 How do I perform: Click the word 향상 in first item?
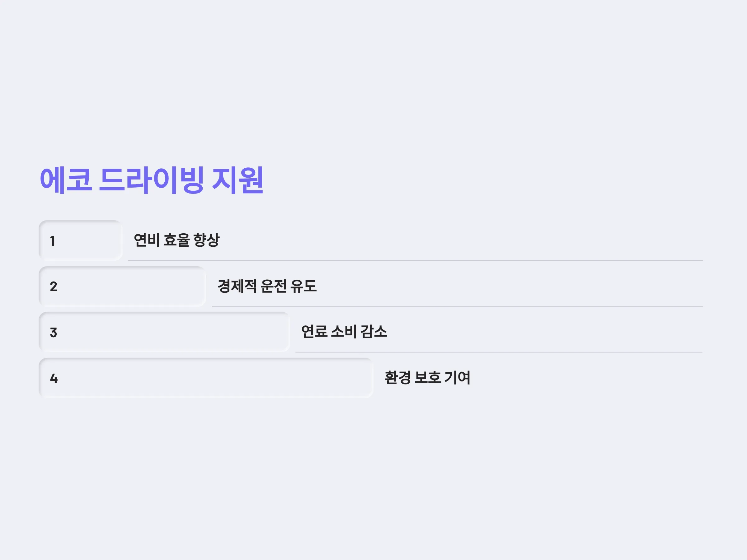tap(207, 240)
